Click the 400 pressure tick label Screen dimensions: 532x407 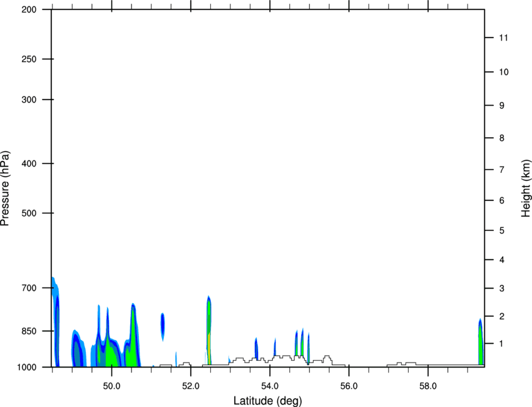(x=29, y=163)
